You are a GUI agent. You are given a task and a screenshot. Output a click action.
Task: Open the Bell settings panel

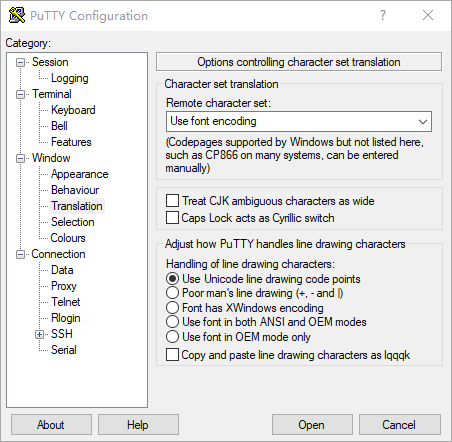pyautogui.click(x=59, y=126)
